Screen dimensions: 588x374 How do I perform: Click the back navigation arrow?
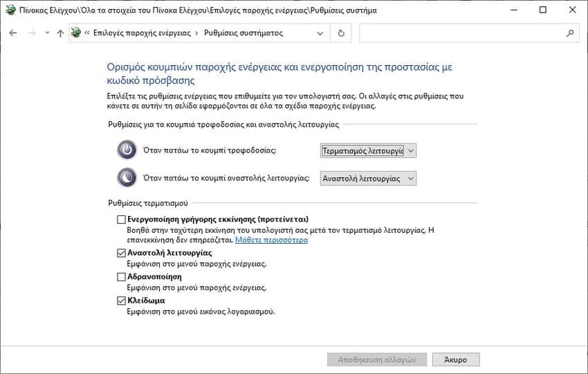click(x=12, y=33)
